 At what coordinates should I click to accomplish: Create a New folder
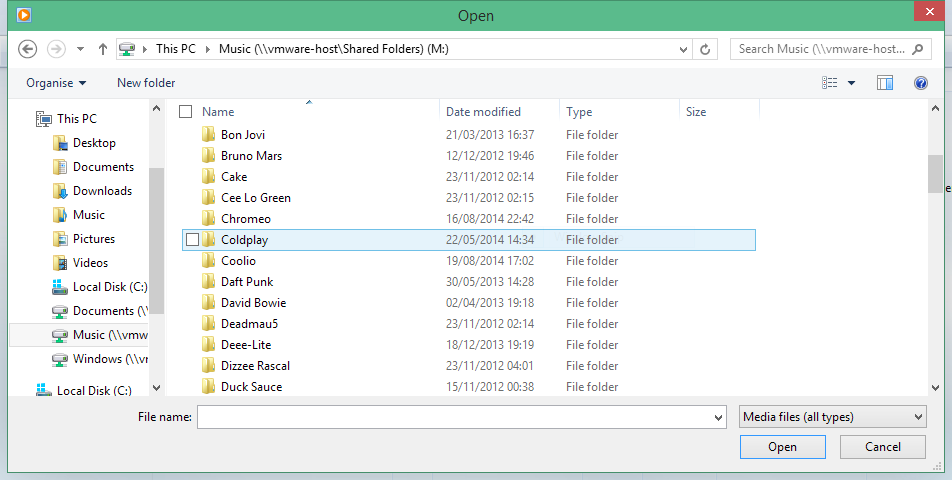pyautogui.click(x=146, y=83)
